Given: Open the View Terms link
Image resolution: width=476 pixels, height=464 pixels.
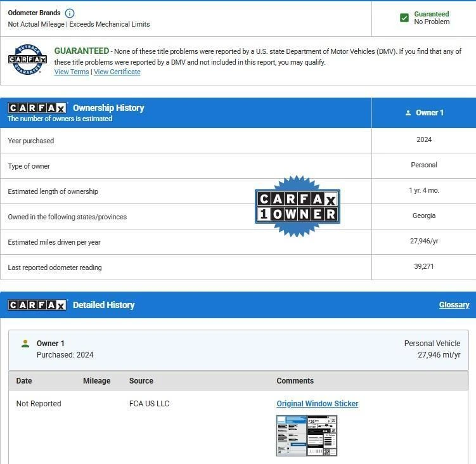Looking at the screenshot, I should click(72, 72).
